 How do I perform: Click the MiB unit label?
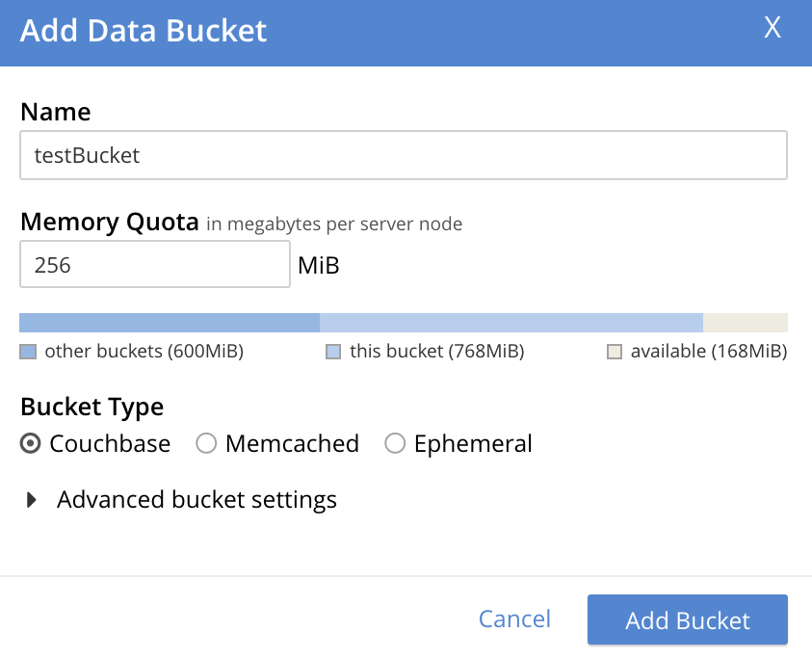tap(318, 264)
